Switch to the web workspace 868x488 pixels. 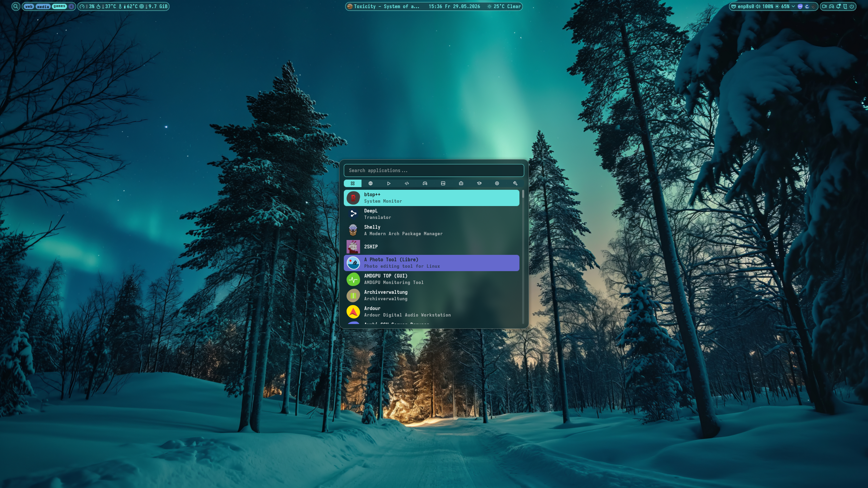29,6
